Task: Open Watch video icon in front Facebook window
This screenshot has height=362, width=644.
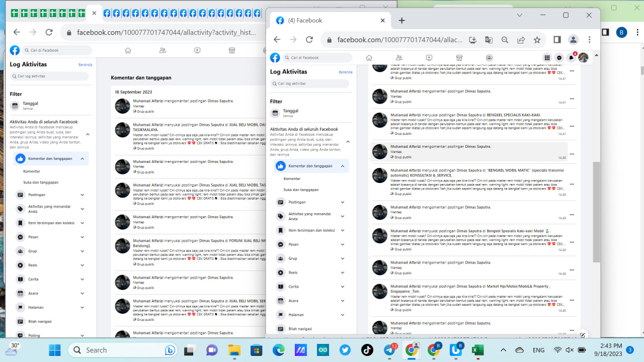Action: [429, 58]
